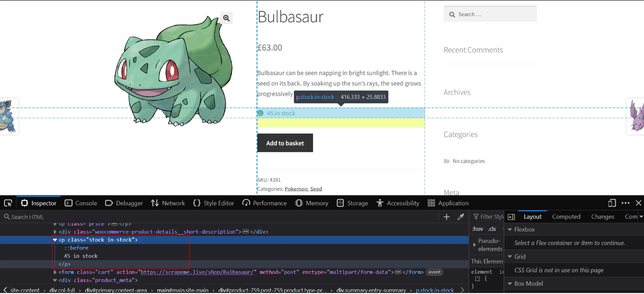Click the page Search box
The image size is (644, 294).
click(x=490, y=14)
